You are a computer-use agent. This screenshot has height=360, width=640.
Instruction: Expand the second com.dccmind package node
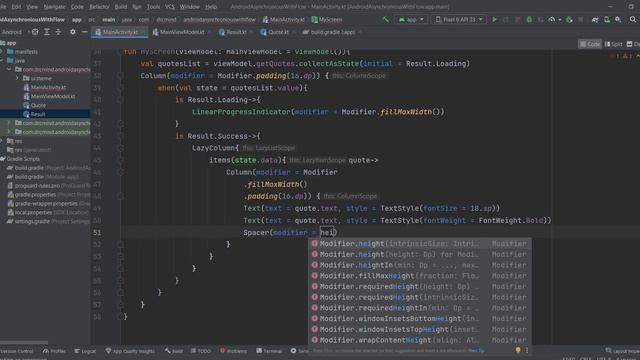coord(9,123)
